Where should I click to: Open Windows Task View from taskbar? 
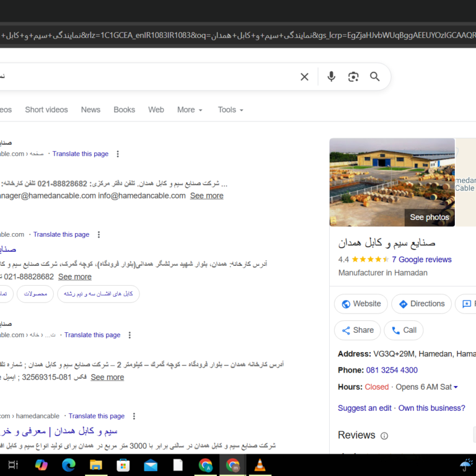click(x=13, y=465)
